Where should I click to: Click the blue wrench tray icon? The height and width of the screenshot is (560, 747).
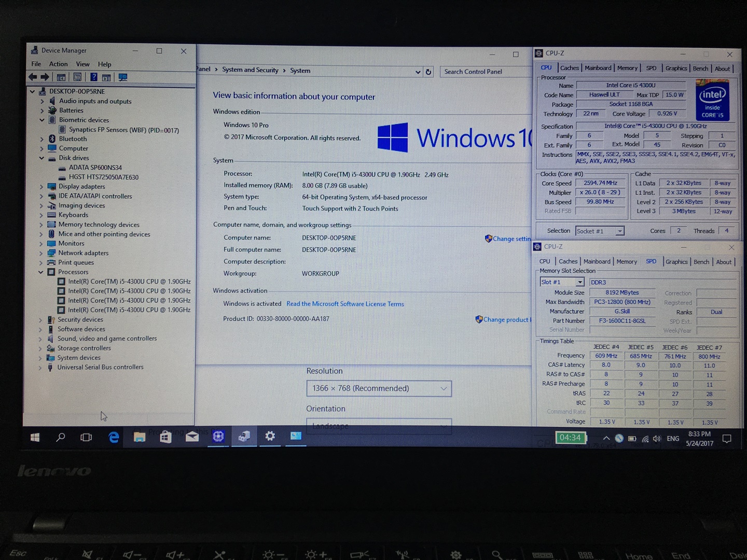[619, 438]
